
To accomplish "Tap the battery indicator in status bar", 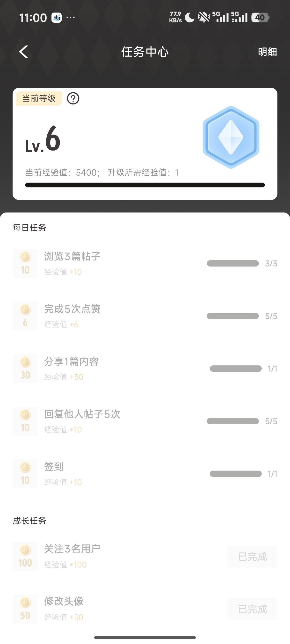I will click(260, 18).
